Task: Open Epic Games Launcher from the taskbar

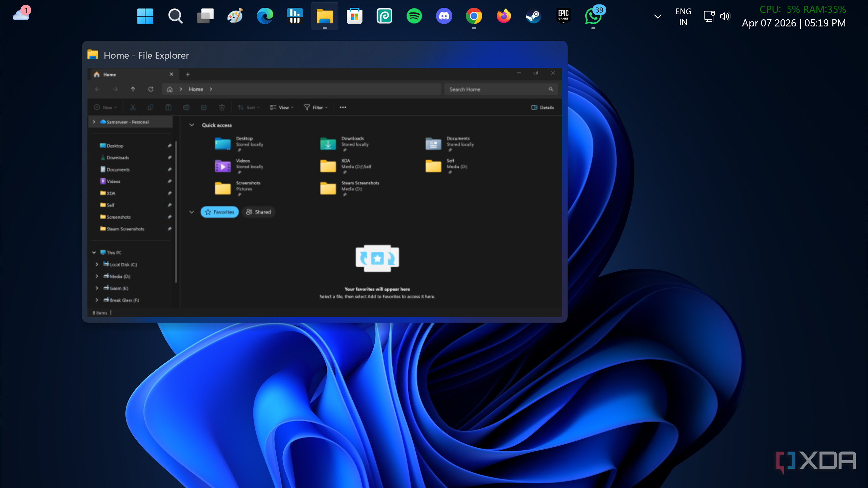Action: click(563, 16)
